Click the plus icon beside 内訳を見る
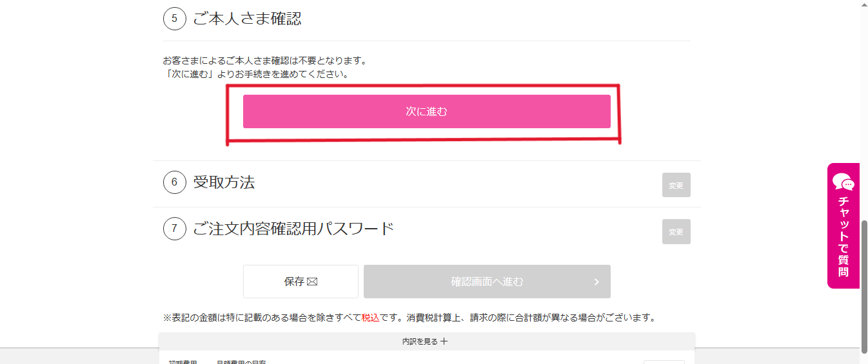Screen dimensions: 868x364 click(x=444, y=341)
